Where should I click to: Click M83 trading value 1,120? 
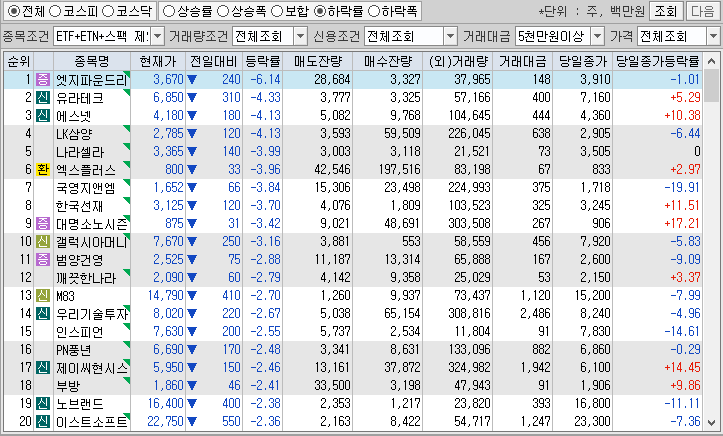point(535,295)
